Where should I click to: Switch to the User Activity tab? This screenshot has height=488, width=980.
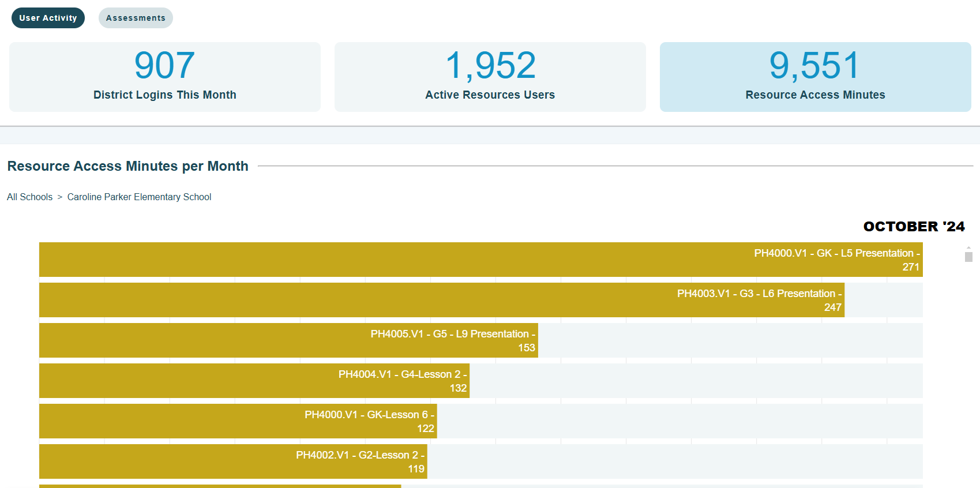coord(48,18)
